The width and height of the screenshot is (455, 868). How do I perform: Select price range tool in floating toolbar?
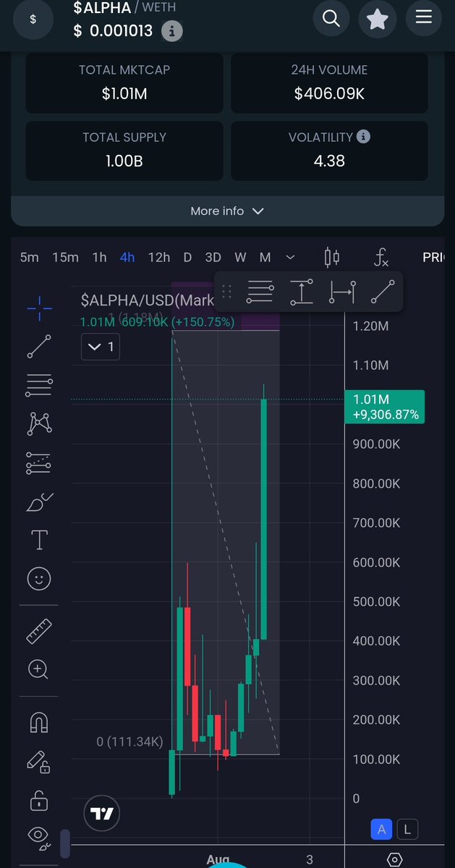point(302,291)
